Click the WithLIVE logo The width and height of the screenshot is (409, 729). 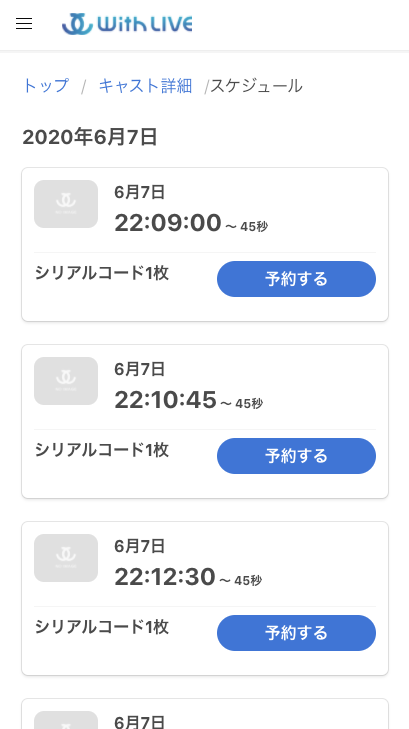tap(127, 24)
